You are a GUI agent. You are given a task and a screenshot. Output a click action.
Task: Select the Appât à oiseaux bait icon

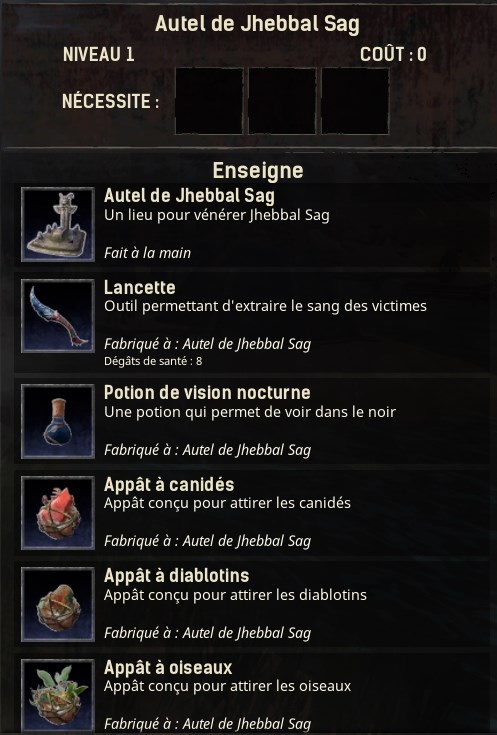[58, 696]
